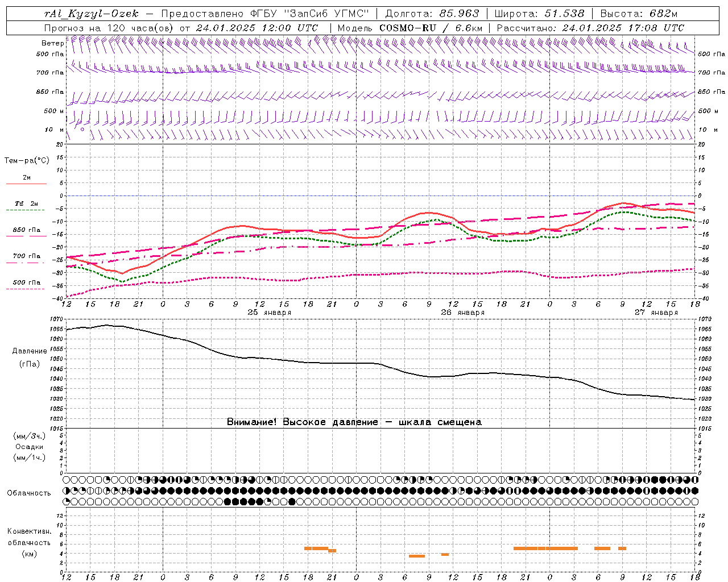Click the Ветер panel label
The width and height of the screenshot is (728, 582).
click(52, 43)
